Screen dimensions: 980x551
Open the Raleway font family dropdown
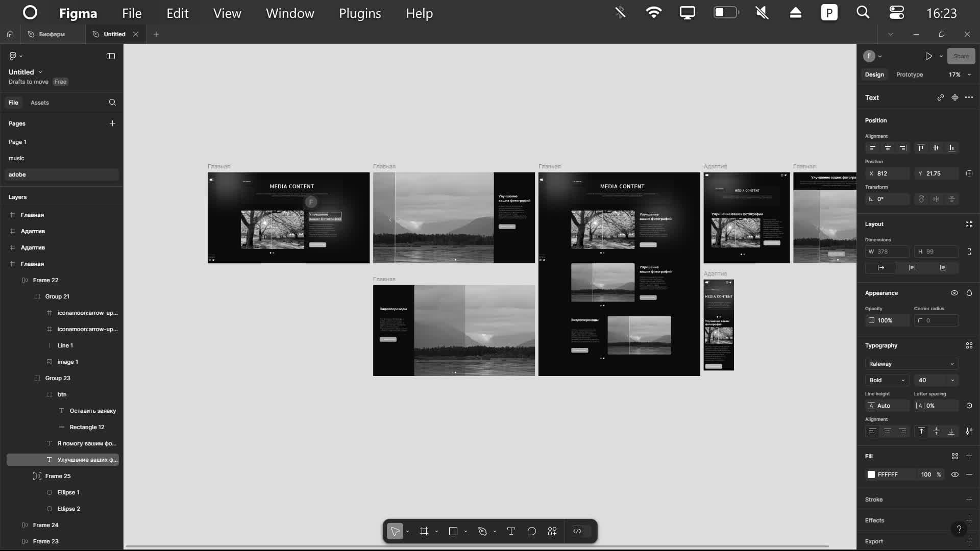pyautogui.click(x=912, y=364)
